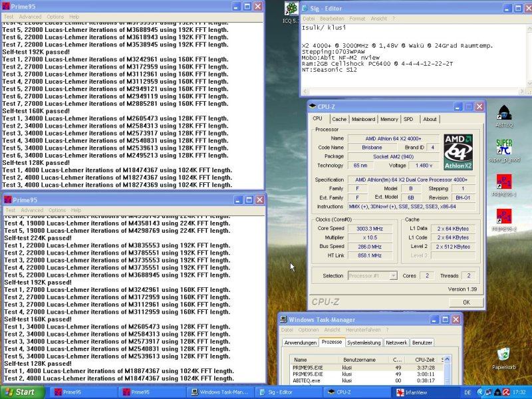
Task: Switch to second Prime95 taskbar button
Action: (152, 392)
